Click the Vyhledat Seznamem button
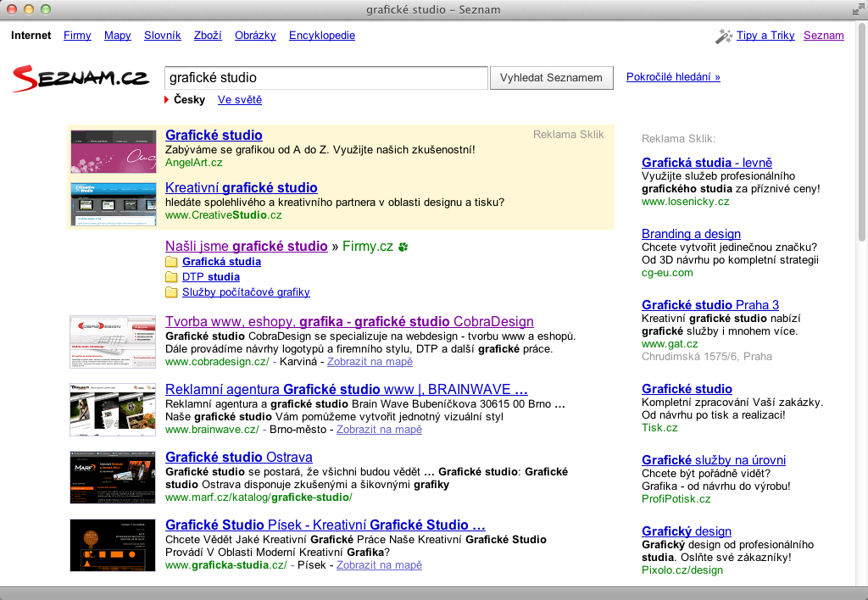868x600 pixels. pos(551,77)
